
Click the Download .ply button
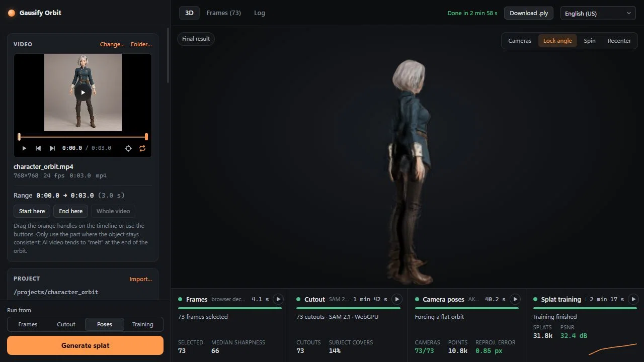click(x=529, y=13)
